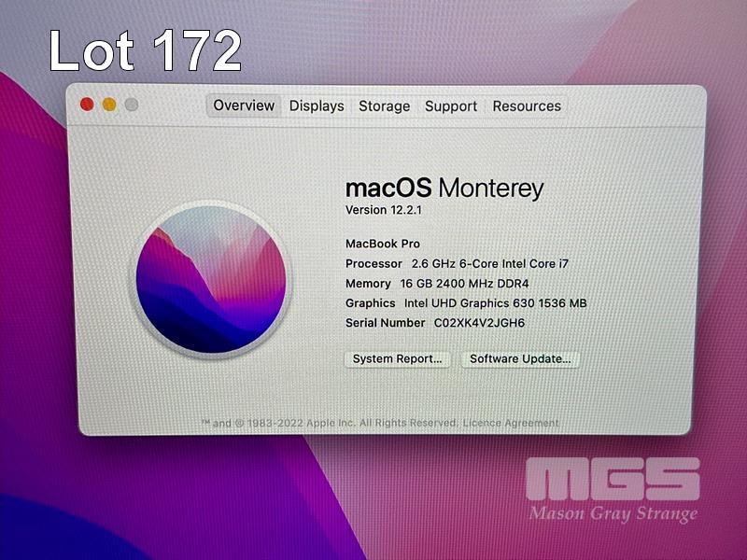The height and width of the screenshot is (560, 747).
Task: Show the Resources tab
Action: [527, 105]
